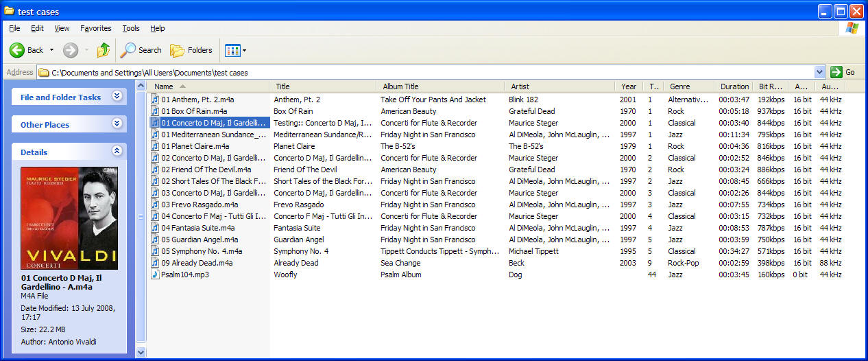Click the title bar folder icon

coord(10,11)
